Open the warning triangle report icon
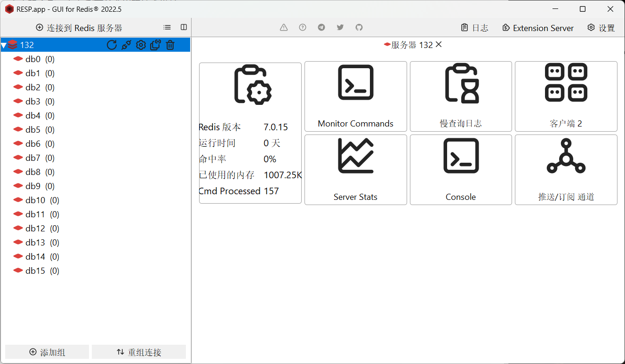Viewport: 625px width, 364px height. (284, 27)
